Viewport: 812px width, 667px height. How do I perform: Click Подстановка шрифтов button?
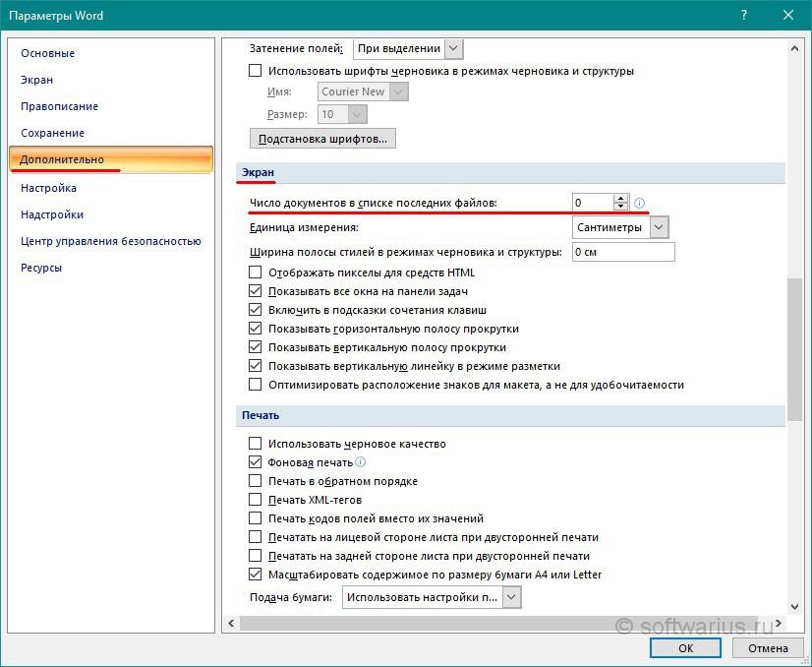(x=322, y=139)
